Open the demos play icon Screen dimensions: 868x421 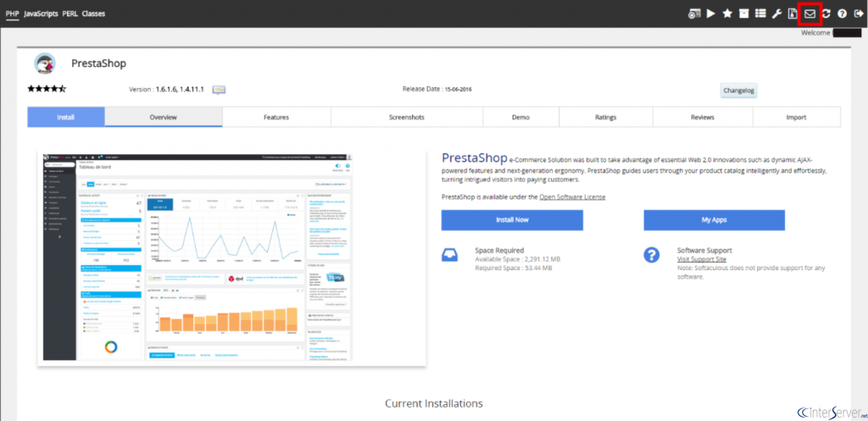(710, 14)
